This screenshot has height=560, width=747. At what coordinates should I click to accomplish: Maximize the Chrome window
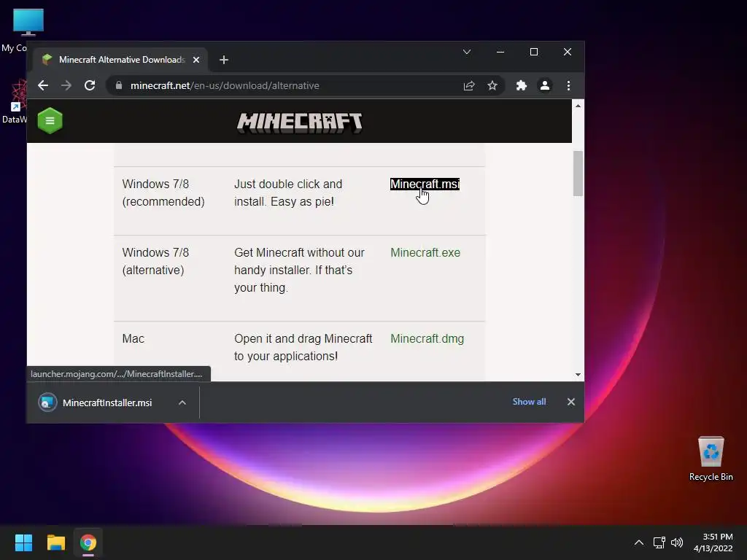click(x=534, y=52)
